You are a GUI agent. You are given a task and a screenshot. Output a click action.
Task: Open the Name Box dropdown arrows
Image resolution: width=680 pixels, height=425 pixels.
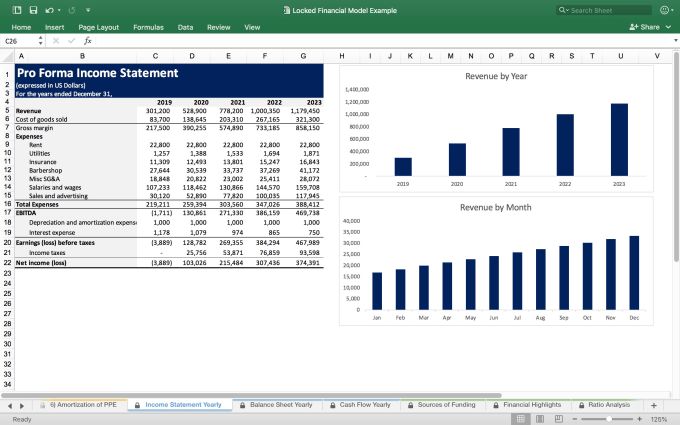[41, 41]
